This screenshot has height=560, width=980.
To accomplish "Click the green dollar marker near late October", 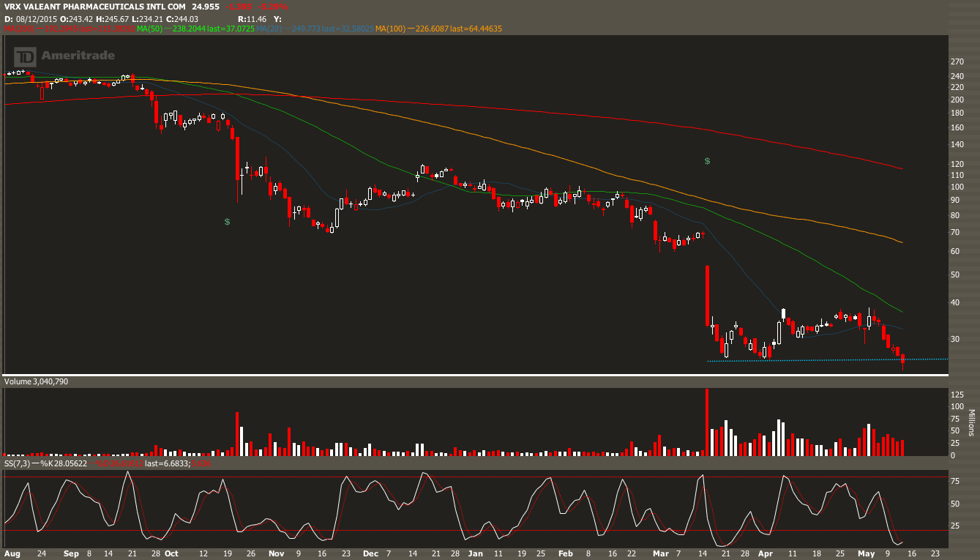I will click(228, 221).
